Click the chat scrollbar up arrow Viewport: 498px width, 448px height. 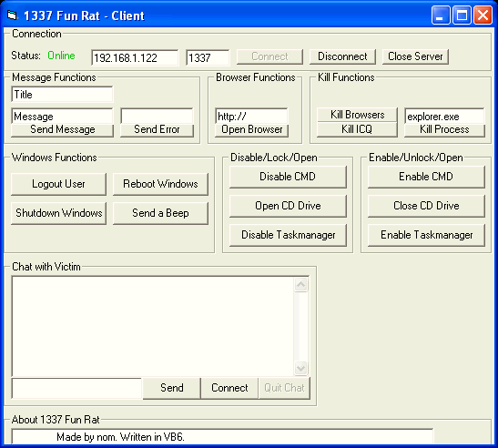coord(300,285)
